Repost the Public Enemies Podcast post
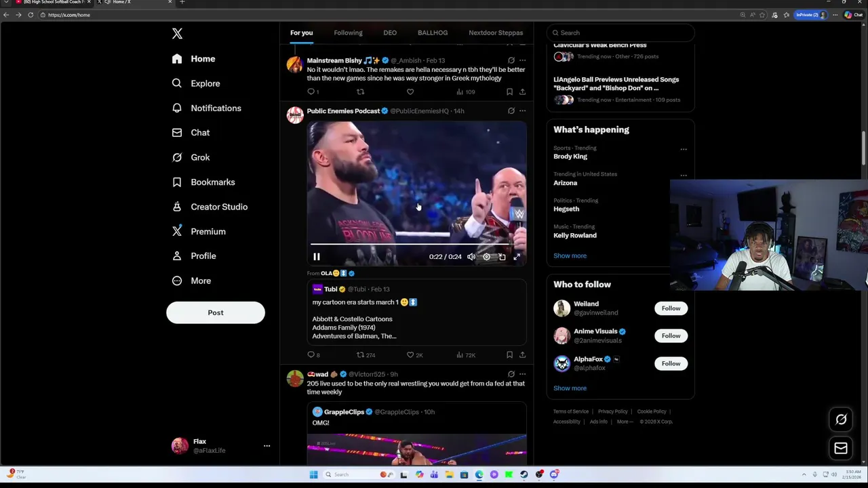 [366, 355]
